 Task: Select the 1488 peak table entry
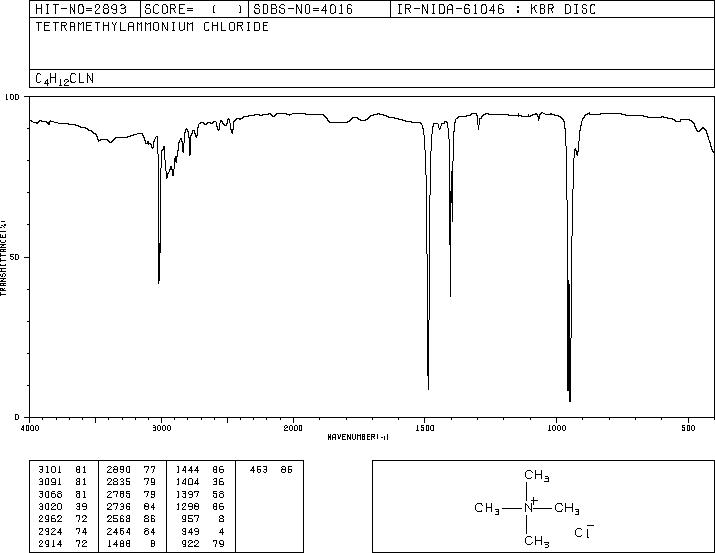click(131, 544)
